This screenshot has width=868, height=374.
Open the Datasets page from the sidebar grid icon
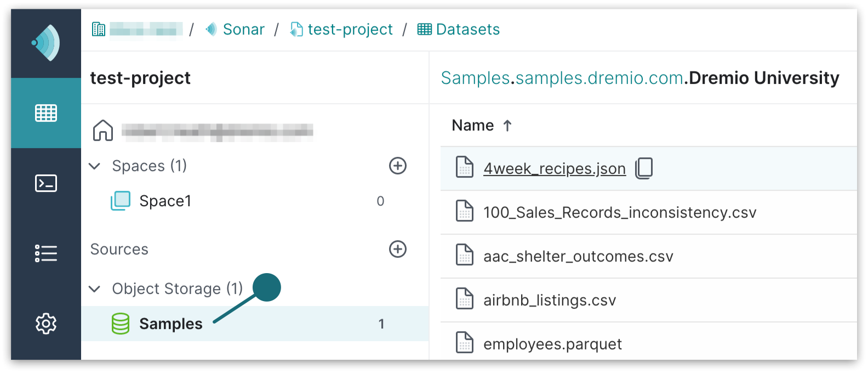46,113
